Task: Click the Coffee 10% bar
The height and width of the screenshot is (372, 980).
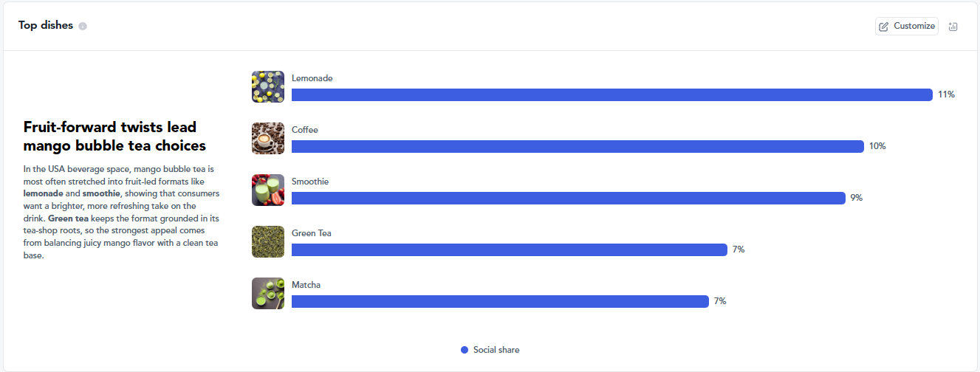Action: click(578, 146)
